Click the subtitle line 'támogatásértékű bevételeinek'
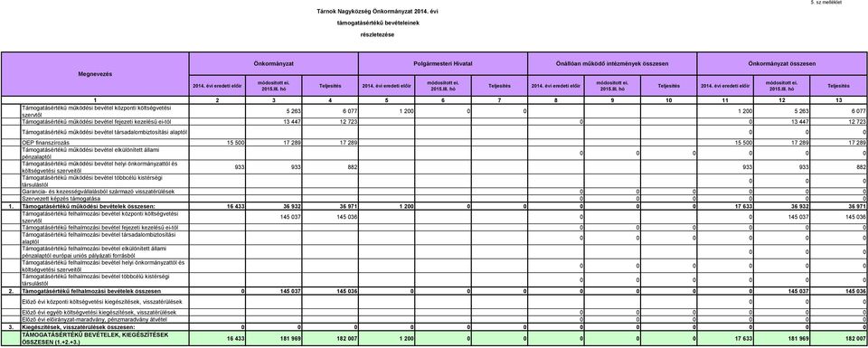This screenshot has height=348, width=868. tap(377, 23)
